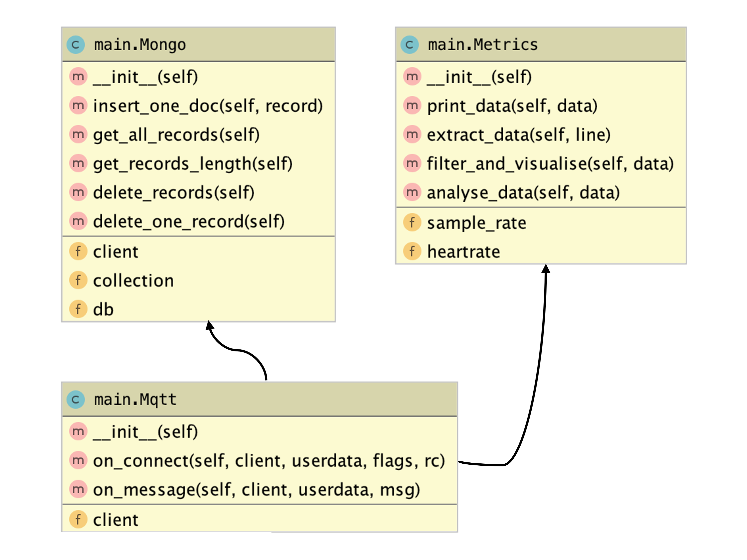Click method icon next to filter_and_visualise
Viewport: 747px width, 560px height.
(412, 163)
